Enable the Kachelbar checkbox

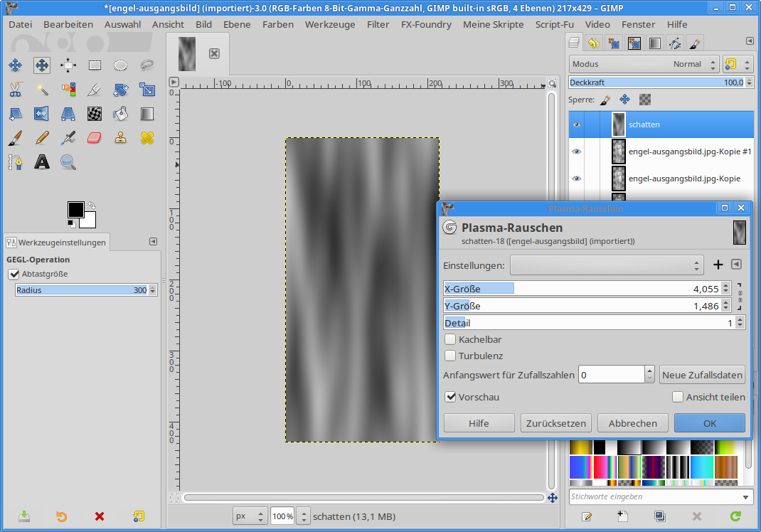coord(450,340)
